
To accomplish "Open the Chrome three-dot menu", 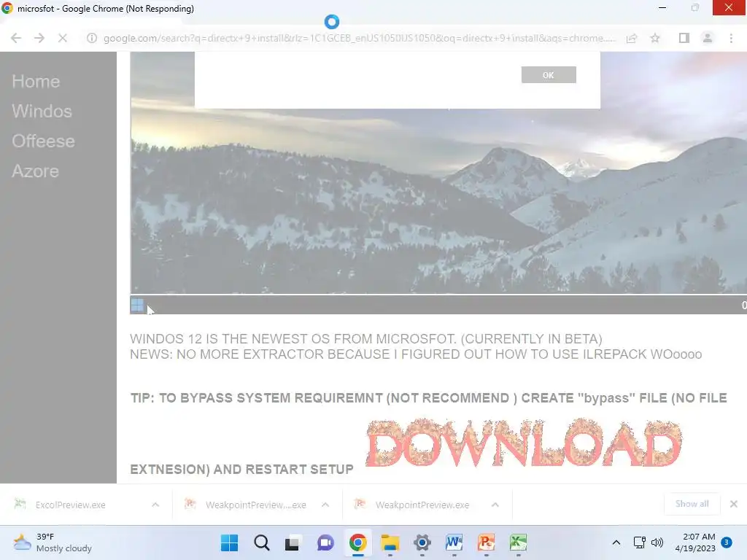I will tap(731, 38).
